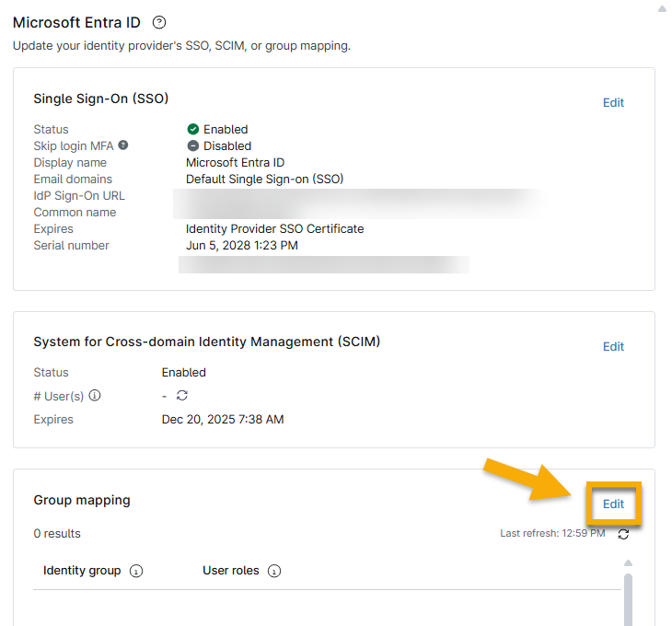Edit the SCIM settings
Viewport: 672px width, 626px height.
(613, 347)
